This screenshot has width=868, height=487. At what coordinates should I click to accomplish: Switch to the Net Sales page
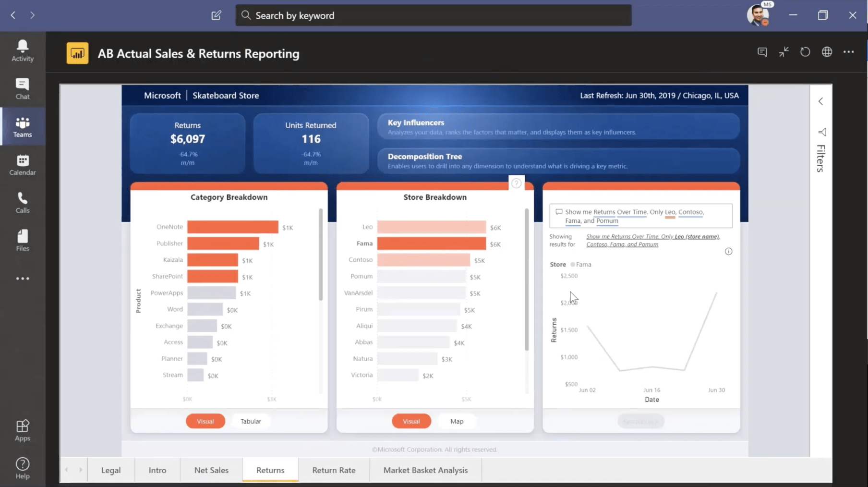[211, 470]
